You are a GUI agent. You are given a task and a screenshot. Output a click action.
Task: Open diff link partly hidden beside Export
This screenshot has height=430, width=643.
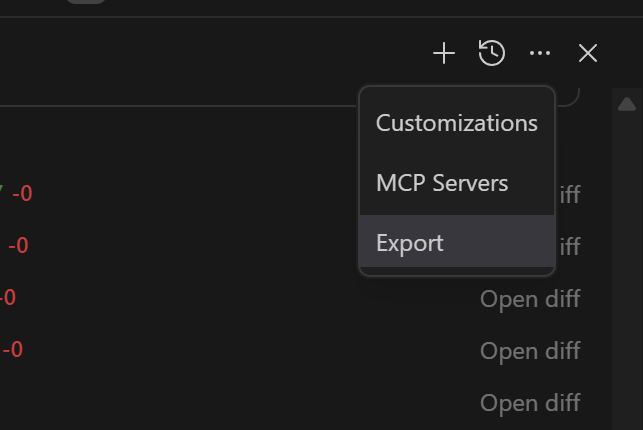(x=568, y=246)
